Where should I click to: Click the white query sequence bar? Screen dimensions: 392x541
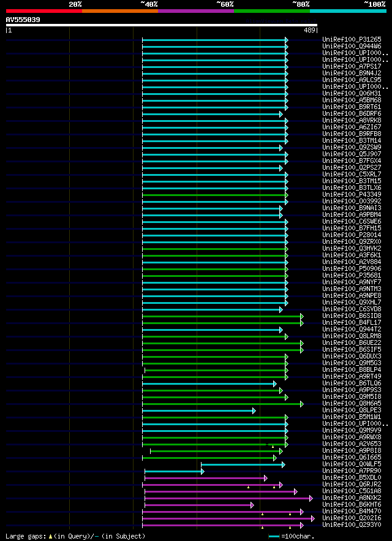point(162,25)
